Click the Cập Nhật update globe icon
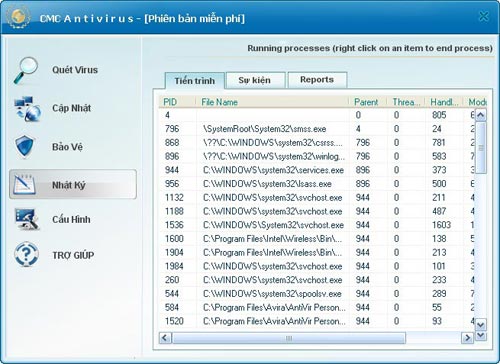Viewport: 500px width, 364px height. 27,109
